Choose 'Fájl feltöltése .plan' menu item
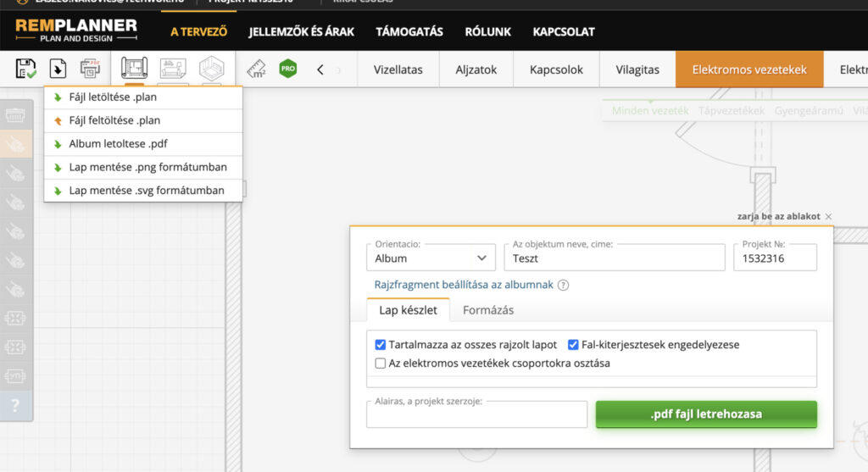868x472 pixels. pos(143,120)
